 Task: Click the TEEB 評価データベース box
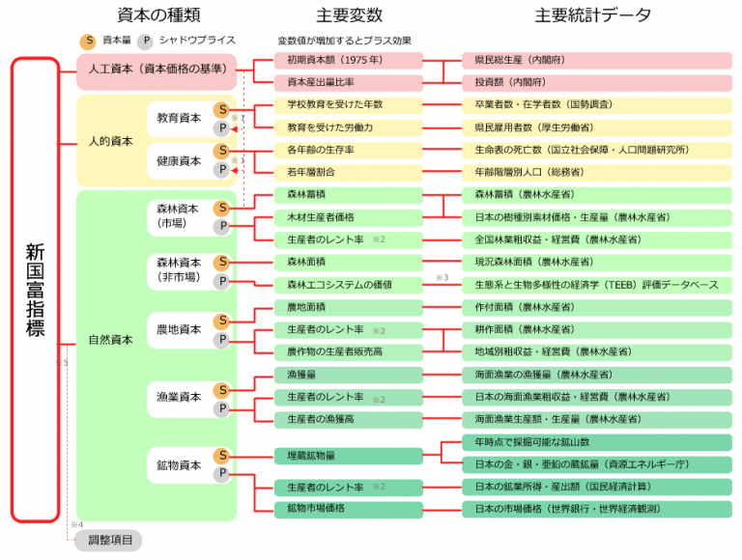[x=597, y=285]
